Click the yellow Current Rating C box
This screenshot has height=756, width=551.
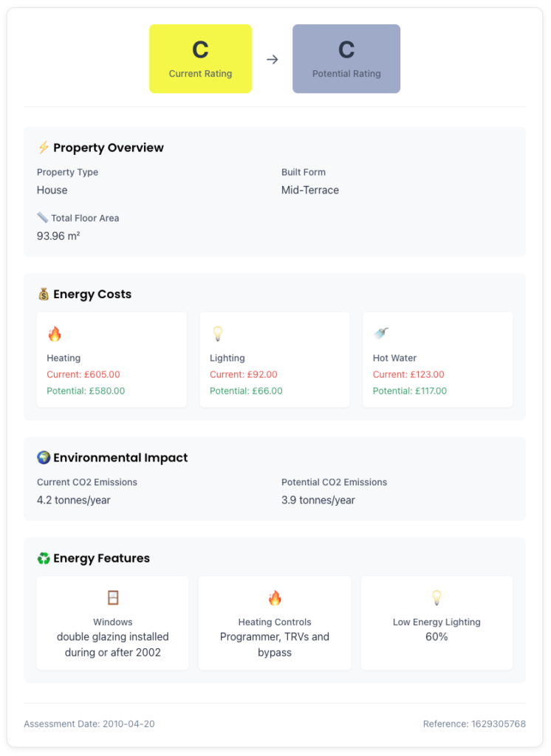point(200,59)
